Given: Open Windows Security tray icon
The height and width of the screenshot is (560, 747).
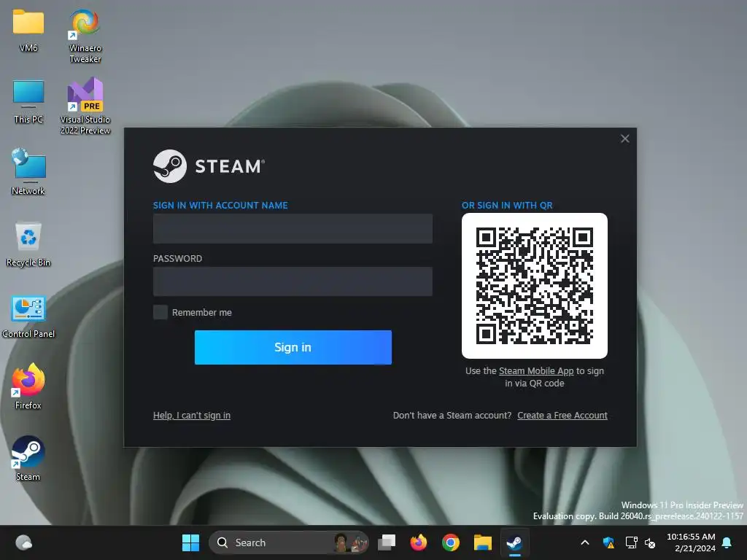Looking at the screenshot, I should (x=608, y=542).
